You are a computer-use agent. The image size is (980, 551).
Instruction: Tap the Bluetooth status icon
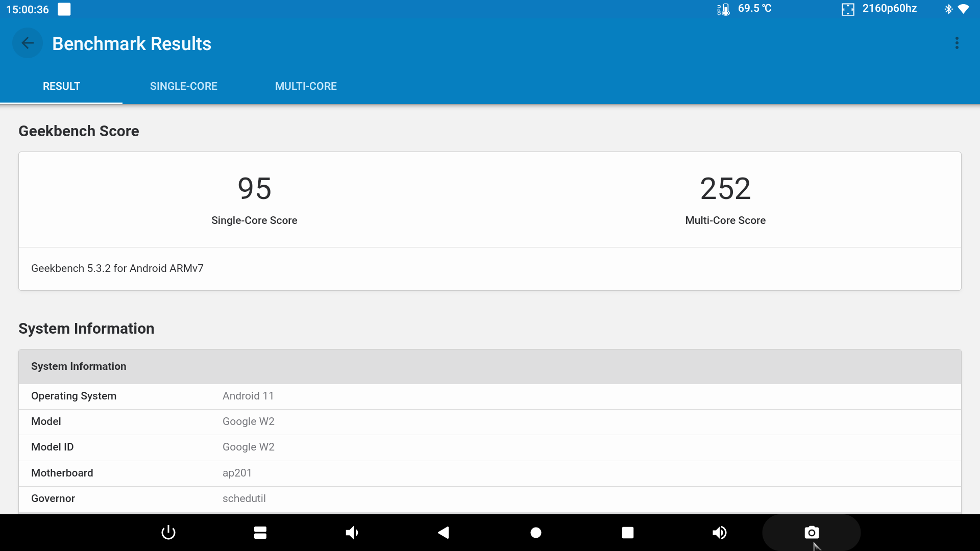coord(948,9)
